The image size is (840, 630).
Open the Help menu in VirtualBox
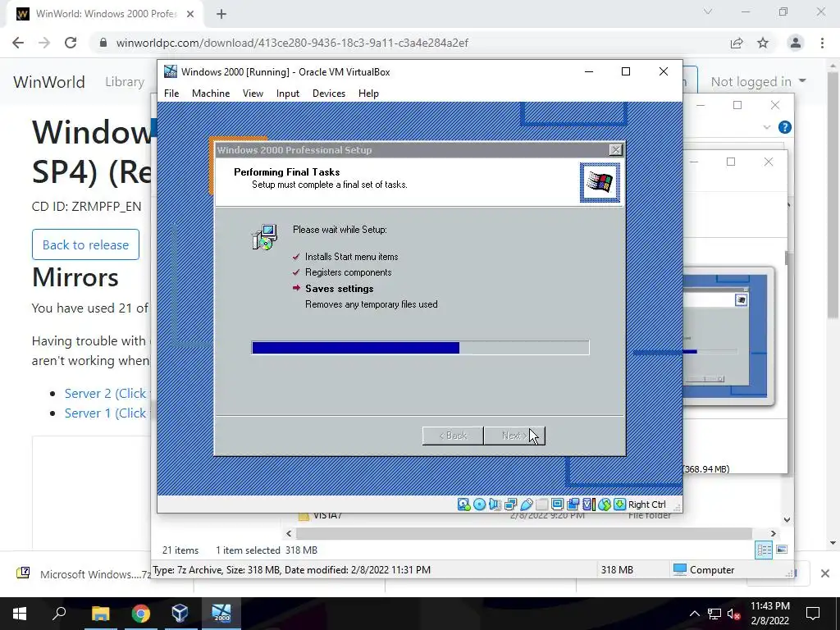pos(368,94)
